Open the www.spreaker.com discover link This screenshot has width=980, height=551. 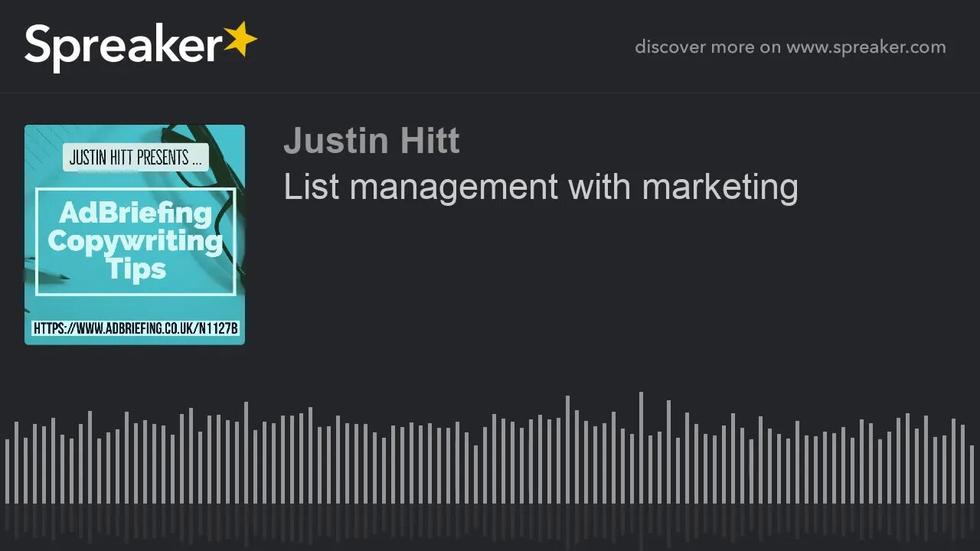[790, 47]
